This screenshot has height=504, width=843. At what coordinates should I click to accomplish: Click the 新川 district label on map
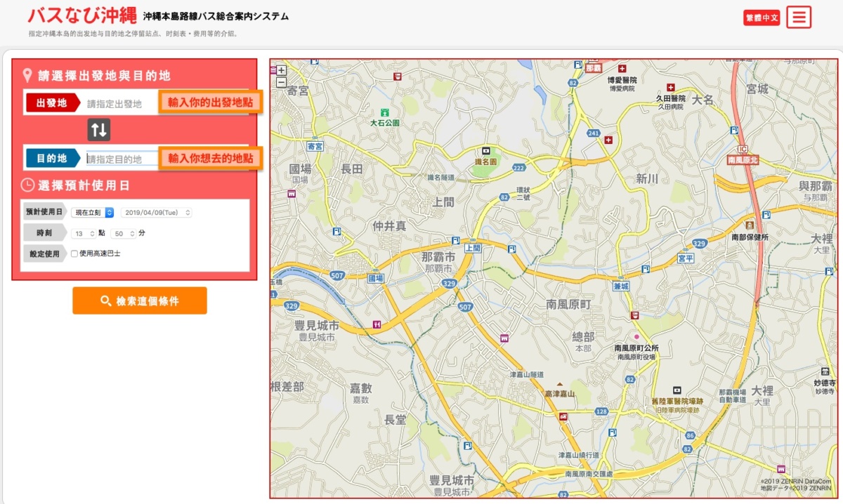[647, 179]
